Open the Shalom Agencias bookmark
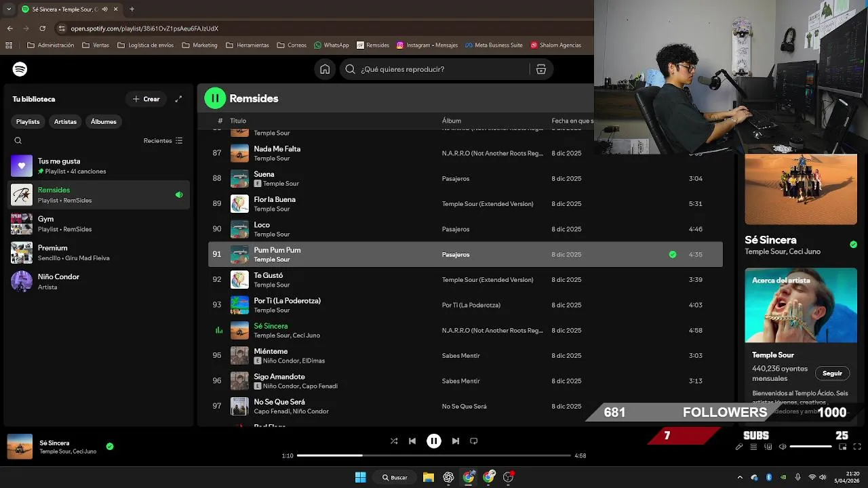 (x=556, y=45)
